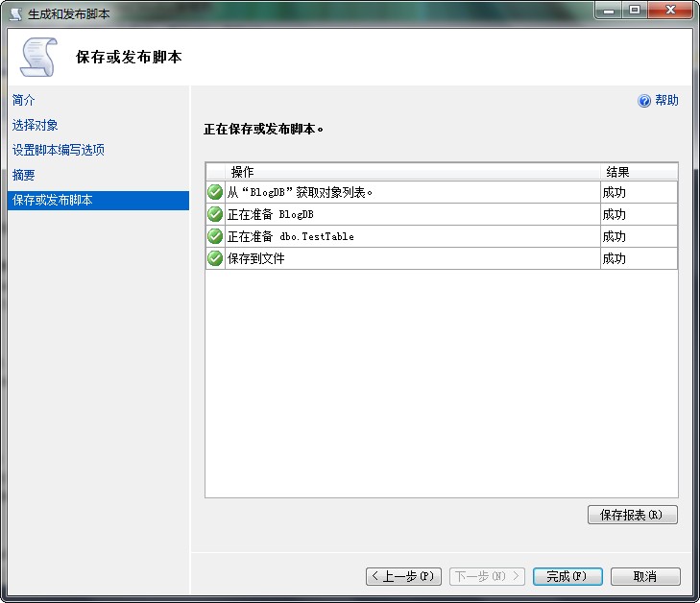700x603 pixels.
Task: Click the 结果 column header
Action: coord(617,172)
